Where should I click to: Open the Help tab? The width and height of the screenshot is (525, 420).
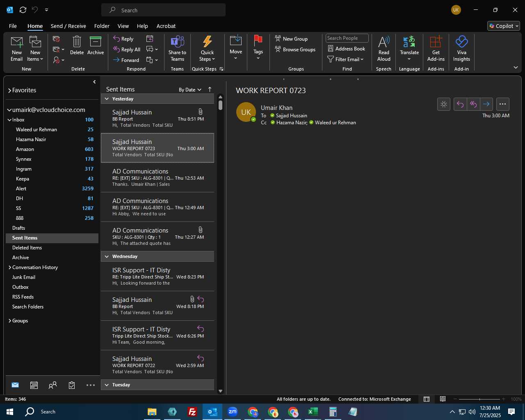click(x=142, y=26)
